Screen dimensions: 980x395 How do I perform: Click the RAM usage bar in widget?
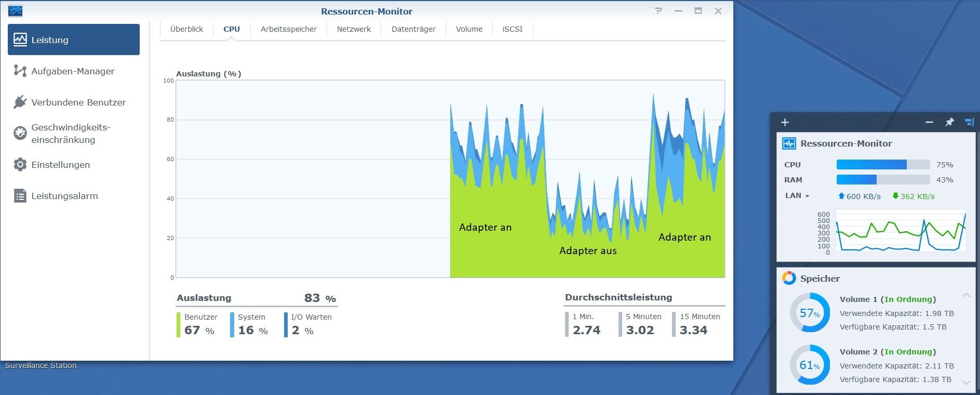[x=883, y=180]
